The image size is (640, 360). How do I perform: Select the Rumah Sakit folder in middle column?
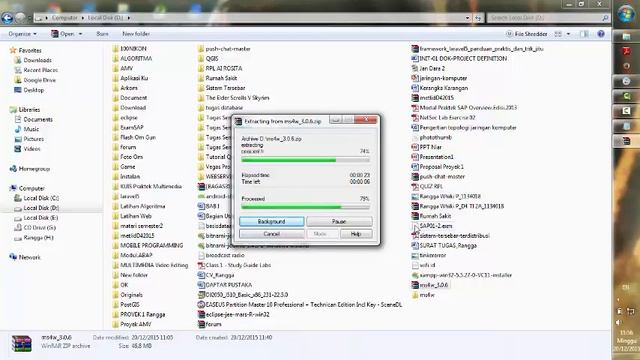pos(218,78)
